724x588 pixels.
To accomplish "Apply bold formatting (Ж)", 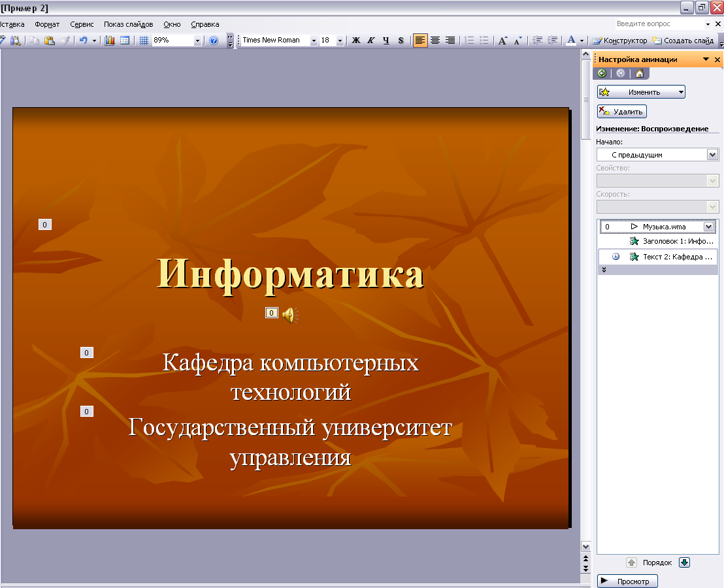I will point(356,41).
